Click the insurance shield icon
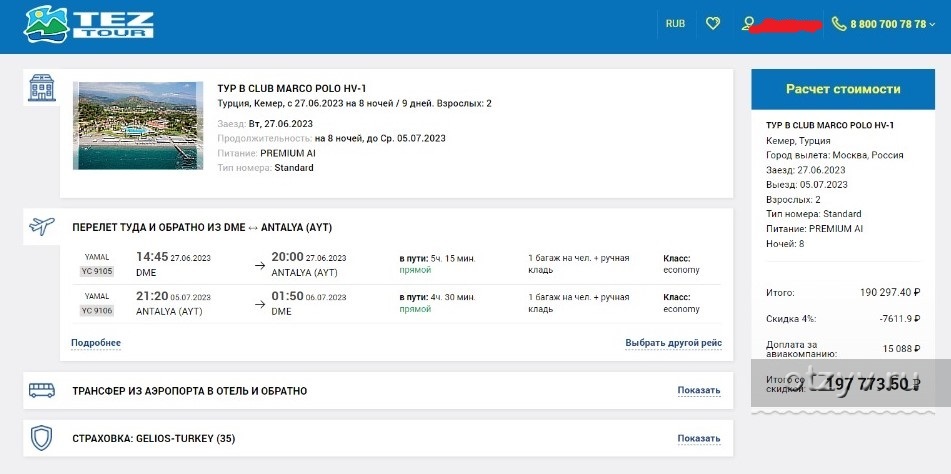The width and height of the screenshot is (951, 474). tap(42, 438)
